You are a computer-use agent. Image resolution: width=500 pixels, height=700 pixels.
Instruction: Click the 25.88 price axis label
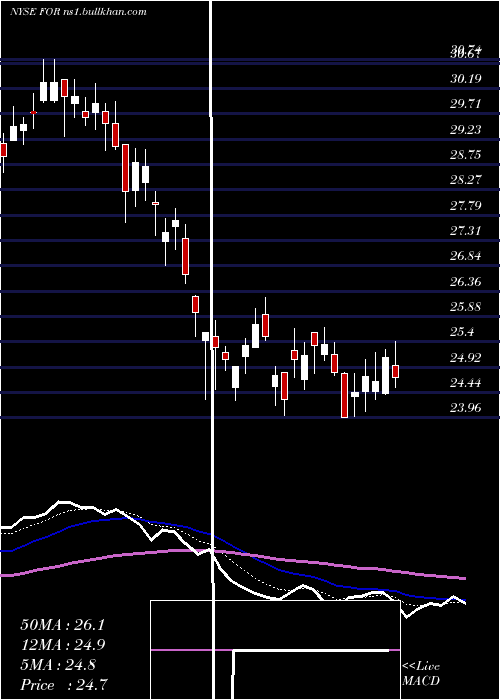[466, 307]
